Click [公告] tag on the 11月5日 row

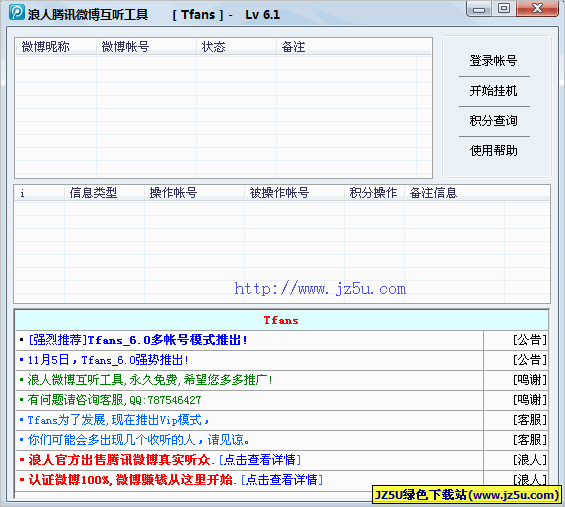pos(530,360)
